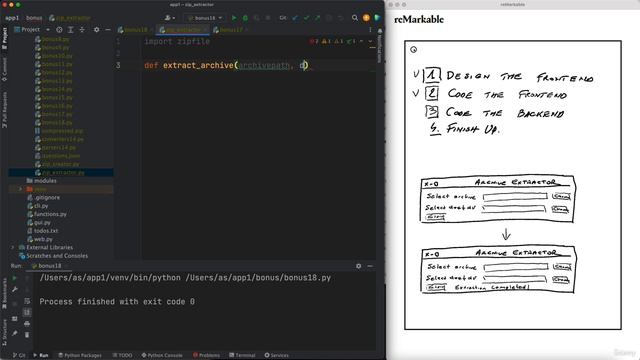The image size is (640, 360).
Task: Clear console output with trash icon
Action: [x=27, y=335]
